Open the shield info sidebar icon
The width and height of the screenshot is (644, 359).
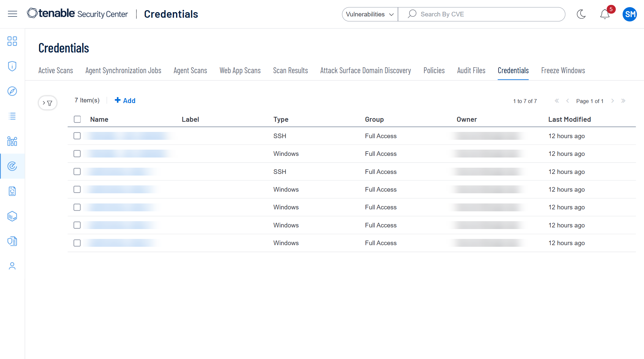pos(12,66)
